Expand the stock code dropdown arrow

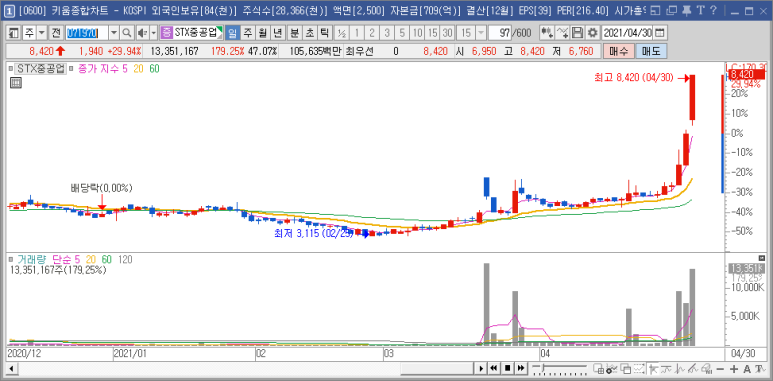coord(114,33)
